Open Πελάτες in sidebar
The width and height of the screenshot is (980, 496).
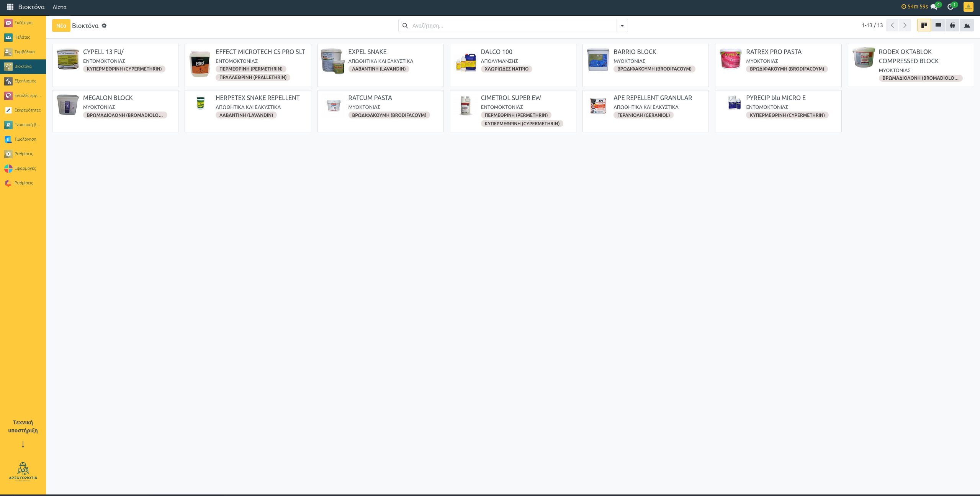pyautogui.click(x=23, y=37)
